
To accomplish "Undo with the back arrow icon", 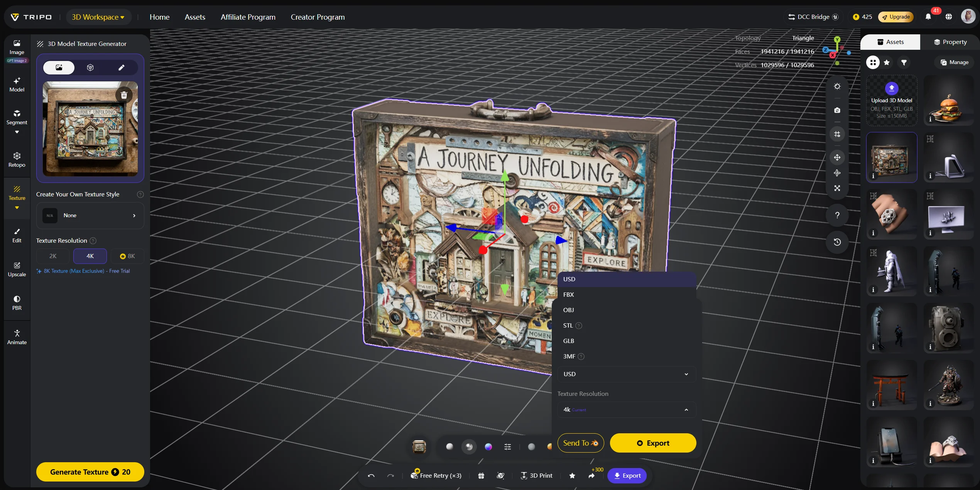I will click(371, 476).
